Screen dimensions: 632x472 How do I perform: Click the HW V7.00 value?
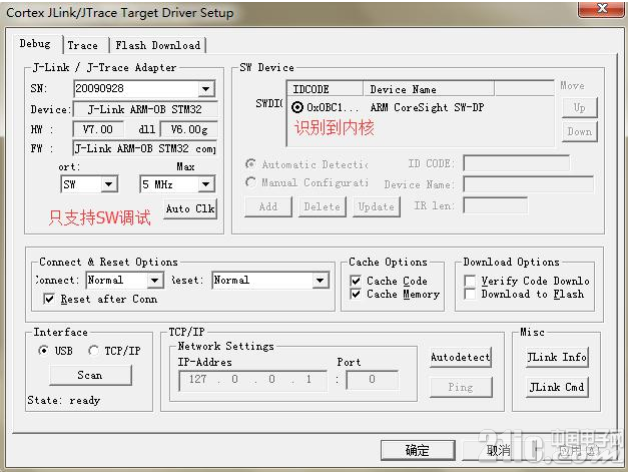(x=98, y=129)
